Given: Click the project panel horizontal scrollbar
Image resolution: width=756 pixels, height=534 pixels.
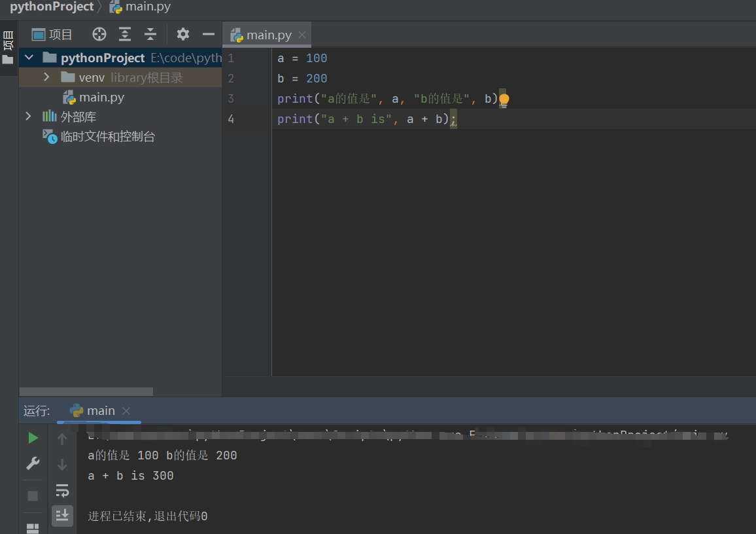Looking at the screenshot, I should pyautogui.click(x=86, y=391).
